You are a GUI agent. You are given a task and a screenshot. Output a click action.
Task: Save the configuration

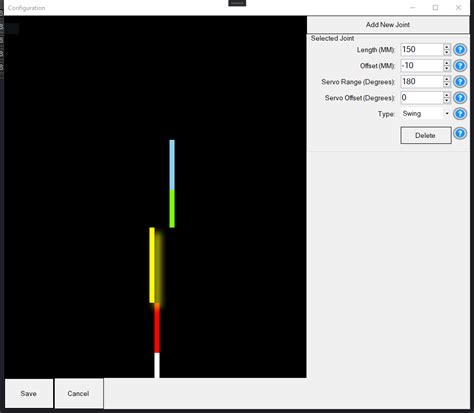(x=29, y=393)
